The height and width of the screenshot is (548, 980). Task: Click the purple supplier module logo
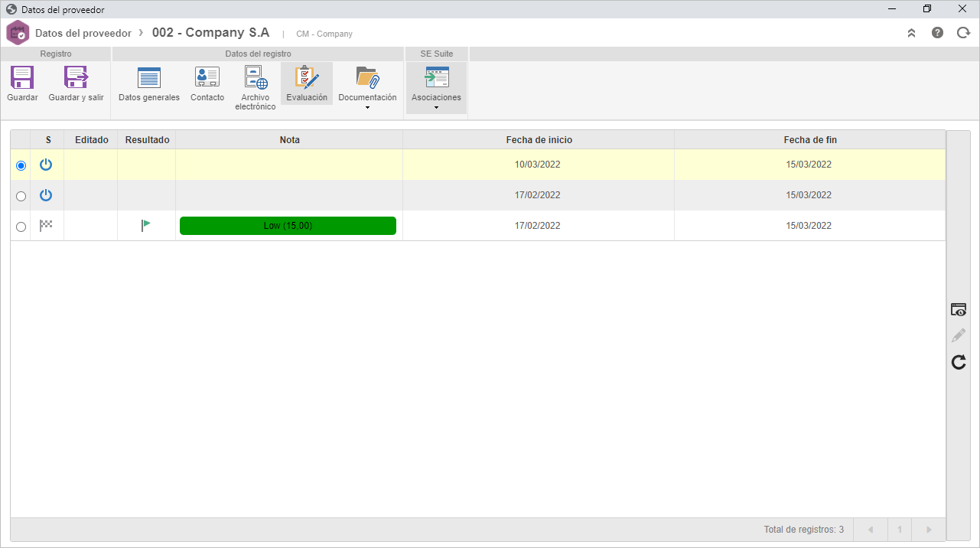pos(18,34)
